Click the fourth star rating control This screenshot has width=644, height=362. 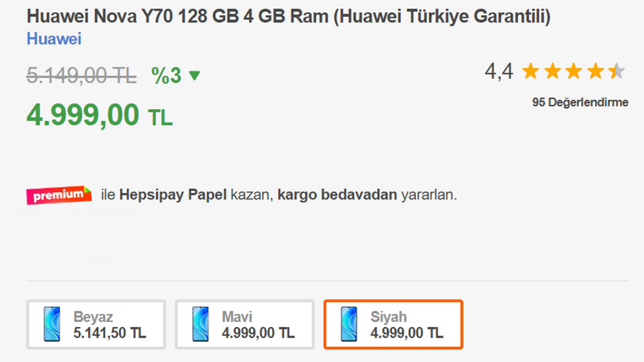pyautogui.click(x=595, y=71)
